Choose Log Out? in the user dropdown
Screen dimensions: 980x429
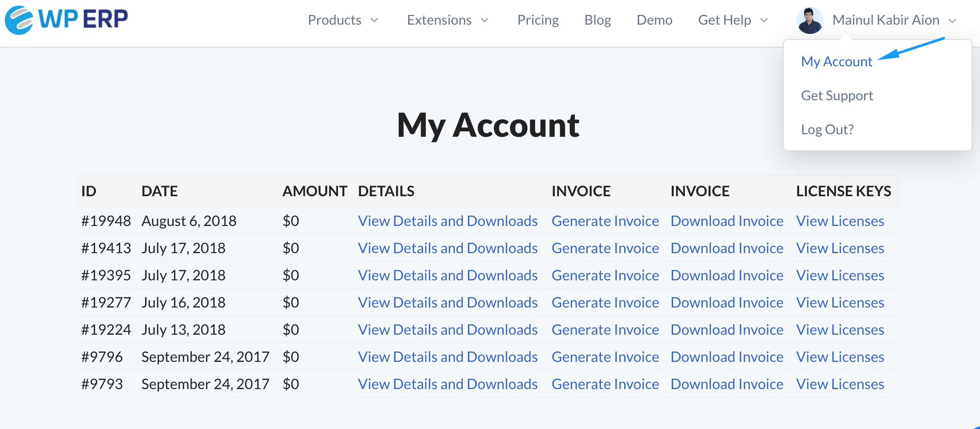point(827,130)
